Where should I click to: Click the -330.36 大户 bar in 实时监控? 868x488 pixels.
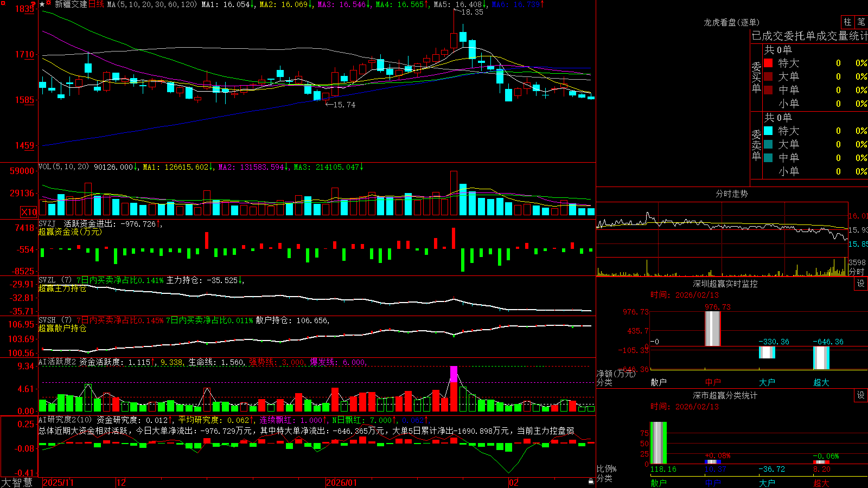tap(767, 352)
